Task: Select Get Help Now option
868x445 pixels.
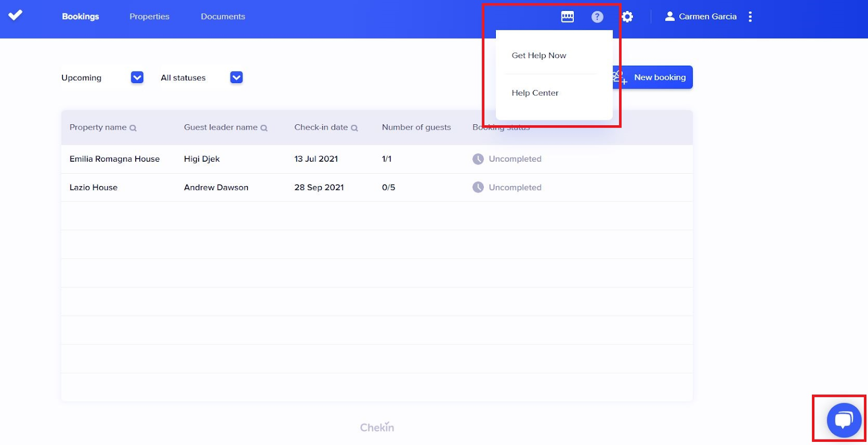Action: pyautogui.click(x=539, y=55)
